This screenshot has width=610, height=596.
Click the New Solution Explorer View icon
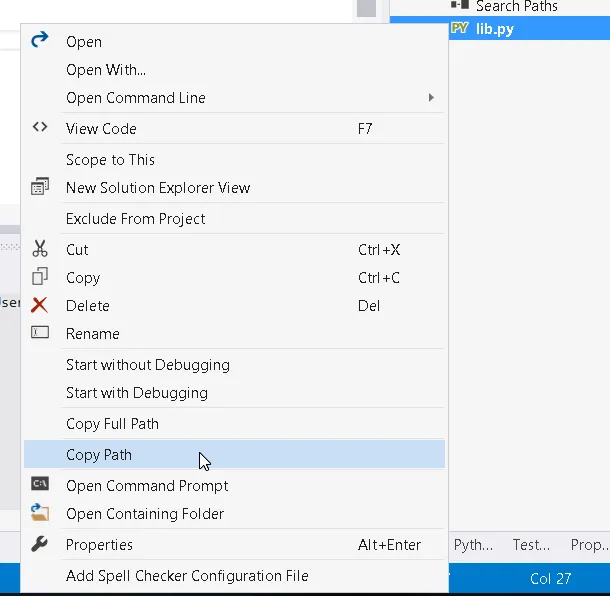coord(40,187)
